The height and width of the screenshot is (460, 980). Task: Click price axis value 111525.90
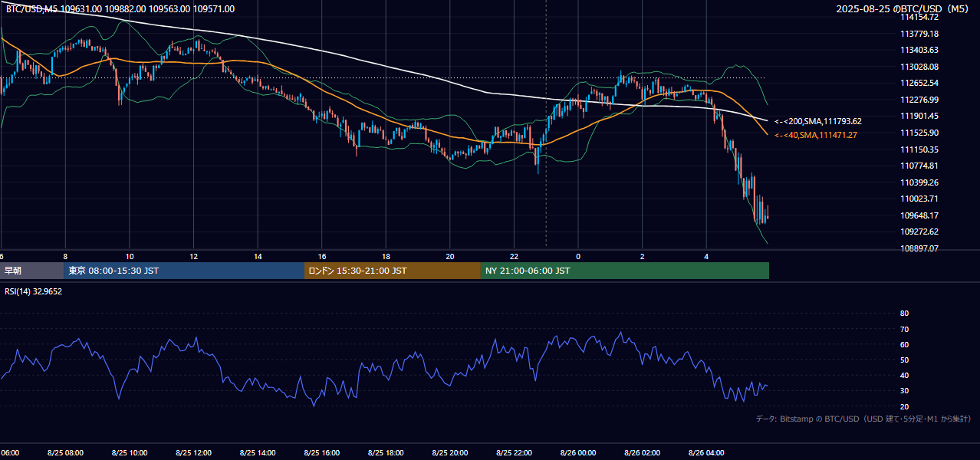coord(919,133)
